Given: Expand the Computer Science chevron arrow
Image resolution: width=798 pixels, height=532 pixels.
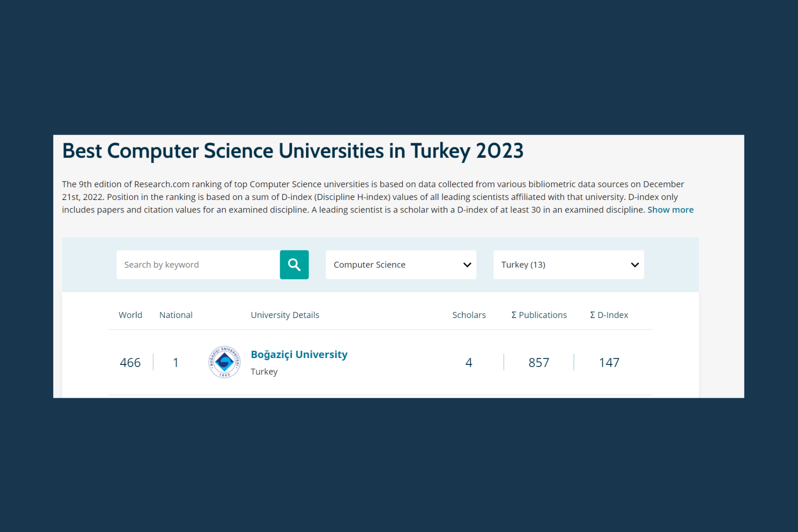Looking at the screenshot, I should pos(467,265).
